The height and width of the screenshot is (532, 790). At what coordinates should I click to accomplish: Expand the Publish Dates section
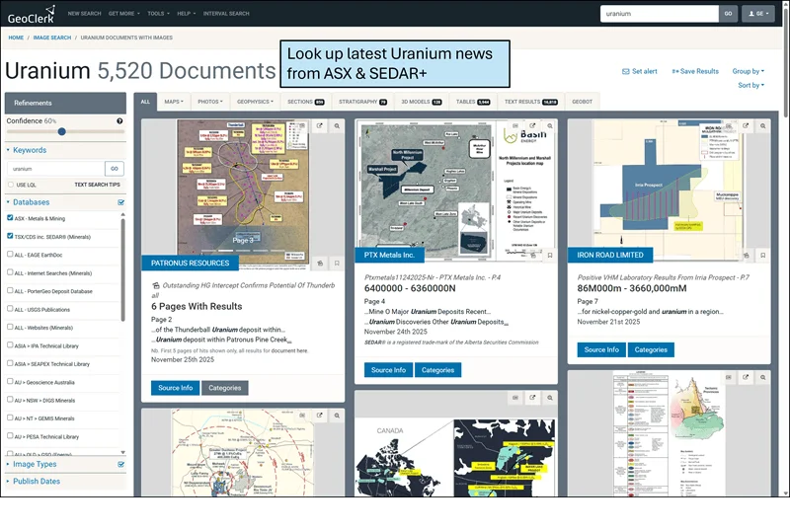point(37,482)
